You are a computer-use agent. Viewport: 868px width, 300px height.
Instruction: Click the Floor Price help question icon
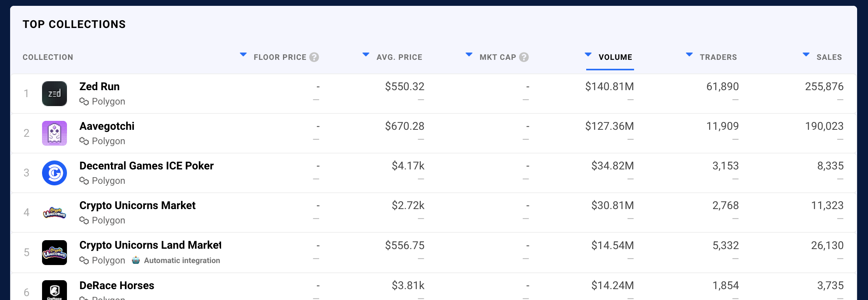314,57
